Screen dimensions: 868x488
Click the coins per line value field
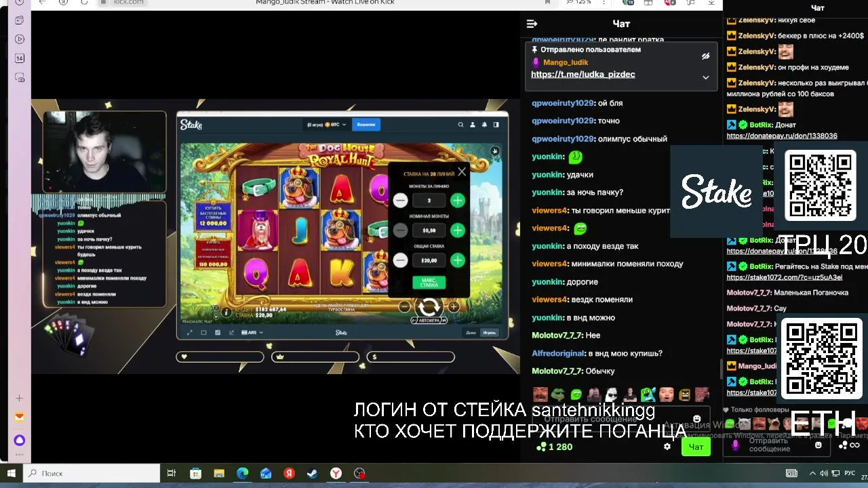[x=429, y=201]
